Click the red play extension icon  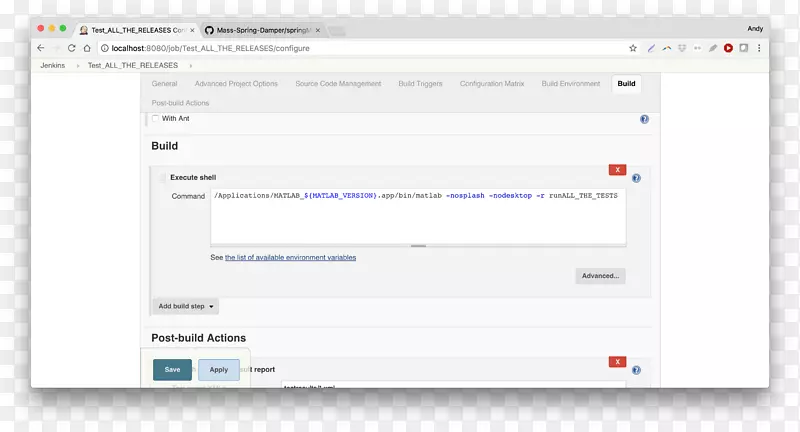[x=728, y=48]
